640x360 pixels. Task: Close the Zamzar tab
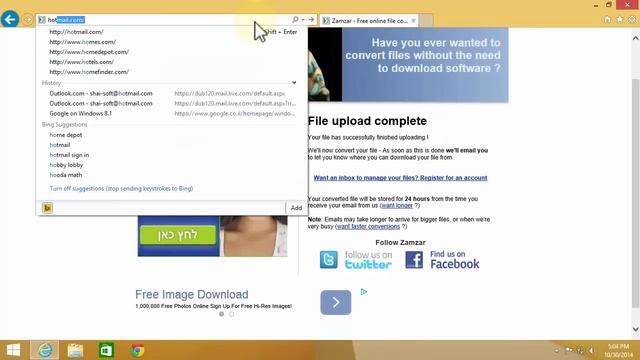413,20
